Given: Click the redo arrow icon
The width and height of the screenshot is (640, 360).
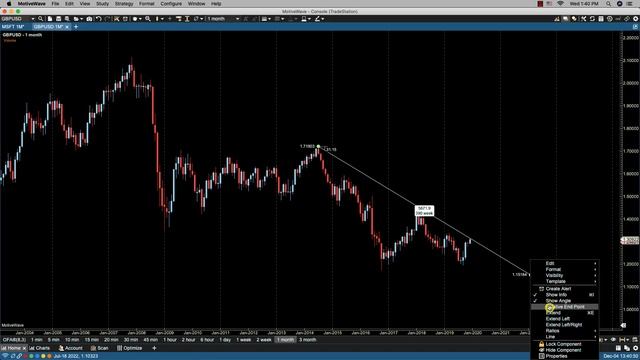Looking at the screenshot, I should (x=107, y=19).
